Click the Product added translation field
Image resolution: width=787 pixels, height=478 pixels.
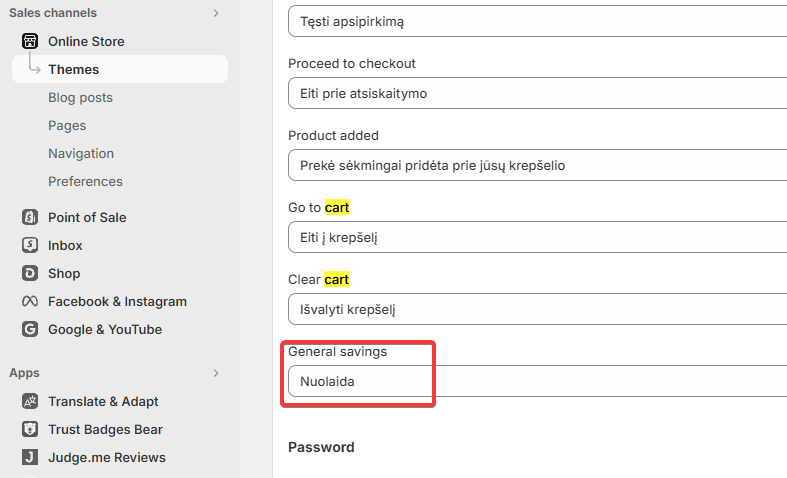coord(537,165)
